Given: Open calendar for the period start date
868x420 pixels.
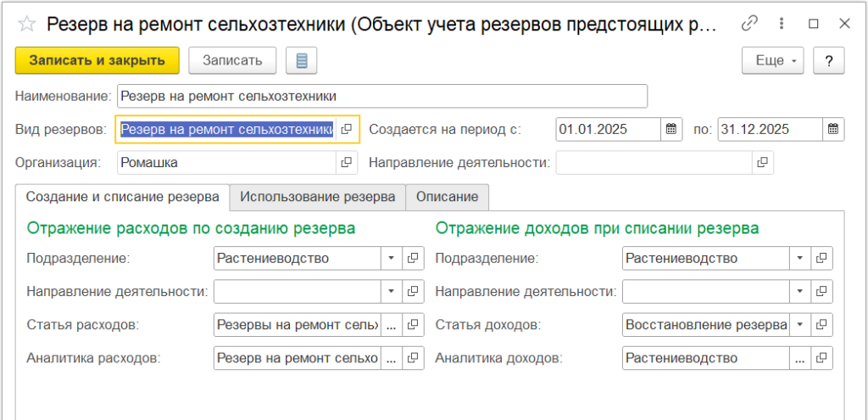Looking at the screenshot, I should (670, 130).
